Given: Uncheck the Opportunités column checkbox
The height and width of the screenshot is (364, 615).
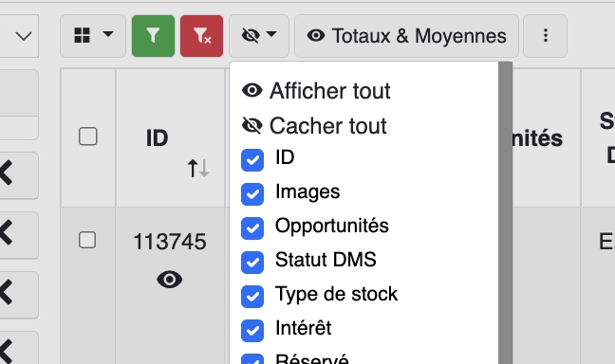Looking at the screenshot, I should 252,228.
